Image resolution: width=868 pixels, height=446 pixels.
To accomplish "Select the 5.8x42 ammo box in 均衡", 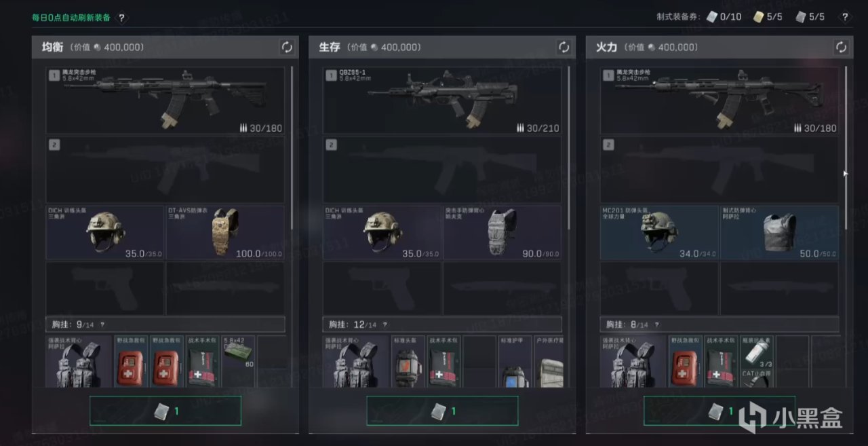I will (238, 361).
